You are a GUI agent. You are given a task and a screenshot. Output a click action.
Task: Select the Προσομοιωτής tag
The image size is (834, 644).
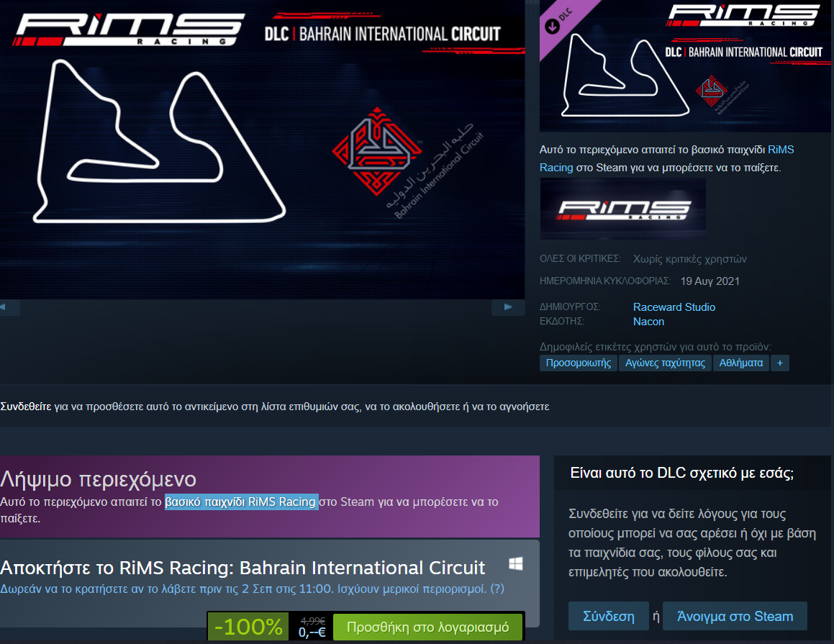click(x=579, y=363)
